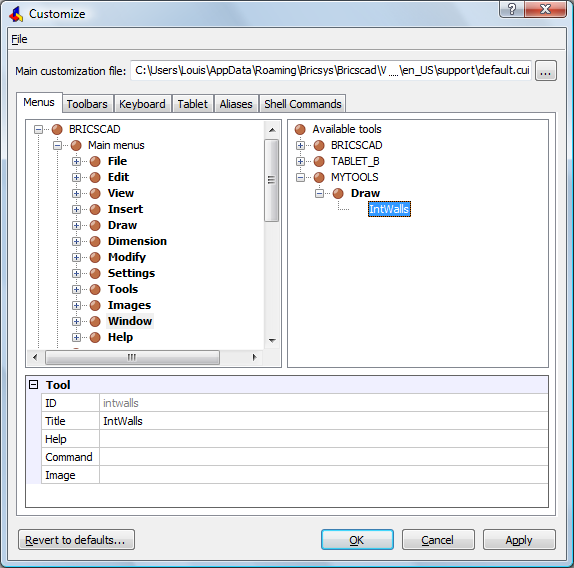The image size is (574, 568).
Task: Click the TABLET_B tree node icon
Action: pyautogui.click(x=319, y=161)
